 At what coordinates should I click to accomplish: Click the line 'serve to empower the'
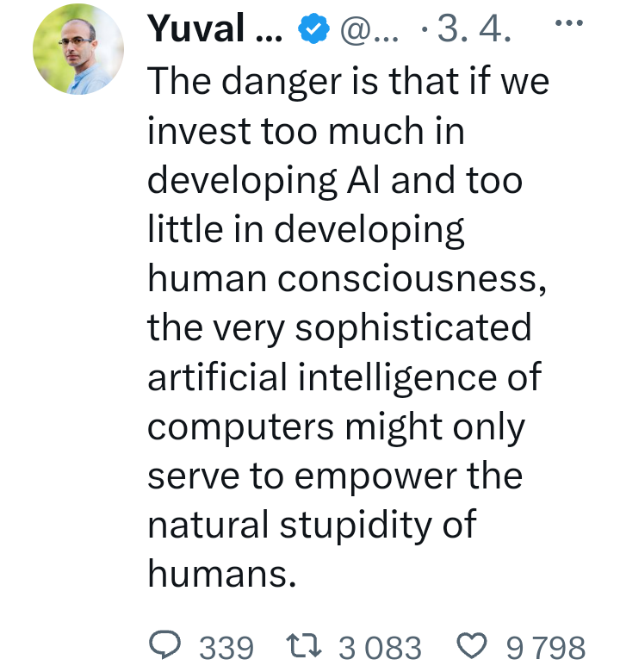pos(335,476)
